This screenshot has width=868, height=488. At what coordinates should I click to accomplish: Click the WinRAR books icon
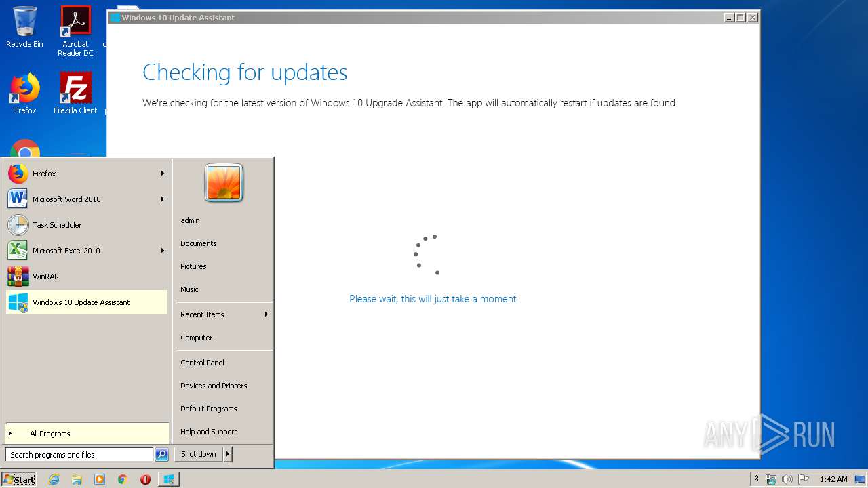pyautogui.click(x=18, y=277)
